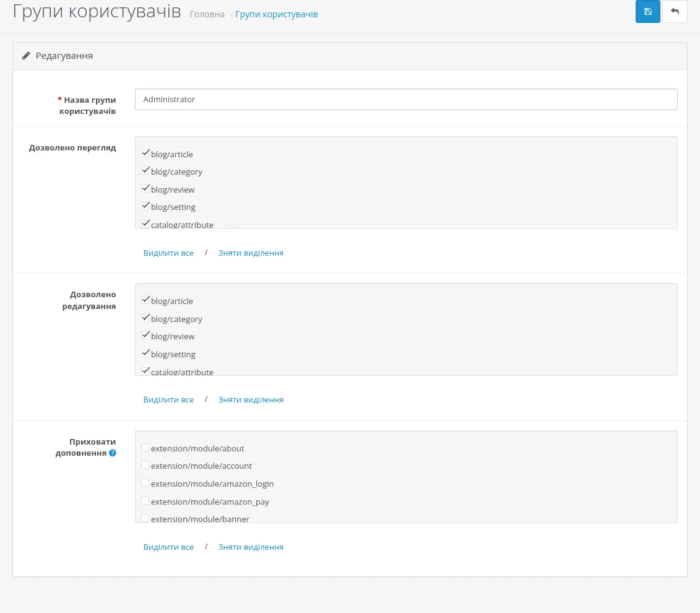This screenshot has height=613, width=700.
Task: Toggle catalog/attribute in Дозволено редагування
Action: click(x=145, y=370)
